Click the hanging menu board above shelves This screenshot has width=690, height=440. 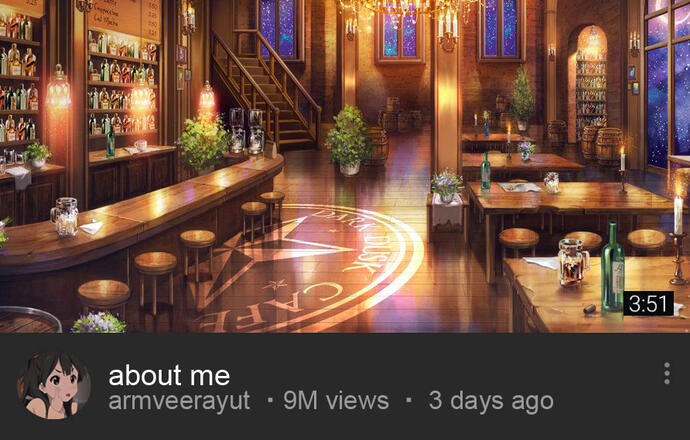123,20
